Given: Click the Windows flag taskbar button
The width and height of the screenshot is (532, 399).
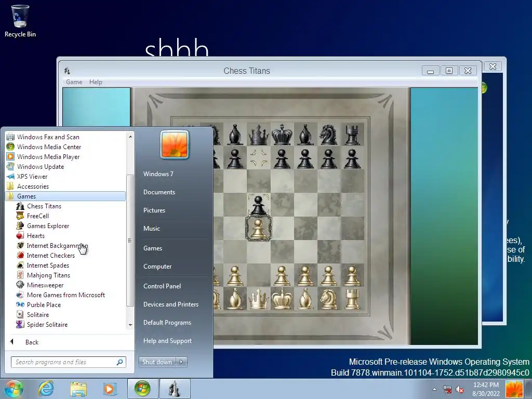Looking at the screenshot, I should (x=142, y=389).
